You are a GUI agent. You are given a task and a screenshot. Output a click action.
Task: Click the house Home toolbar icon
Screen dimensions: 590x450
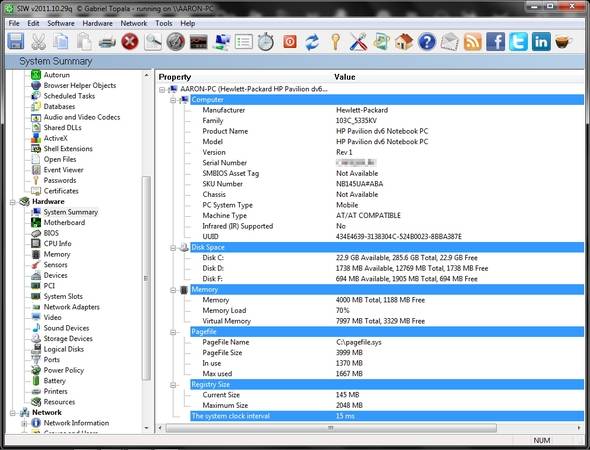(x=404, y=41)
